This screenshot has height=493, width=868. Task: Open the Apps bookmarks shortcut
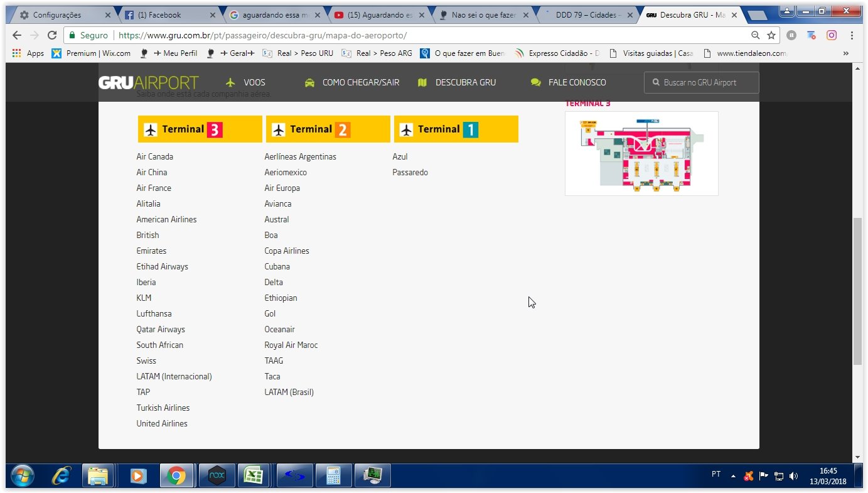pyautogui.click(x=28, y=53)
